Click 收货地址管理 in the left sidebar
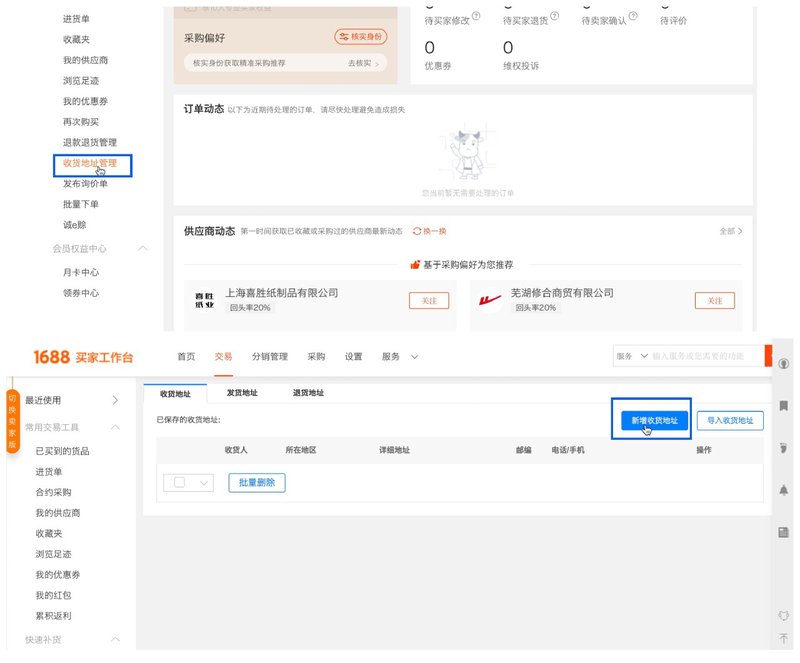The width and height of the screenshot is (800, 663). click(89, 163)
